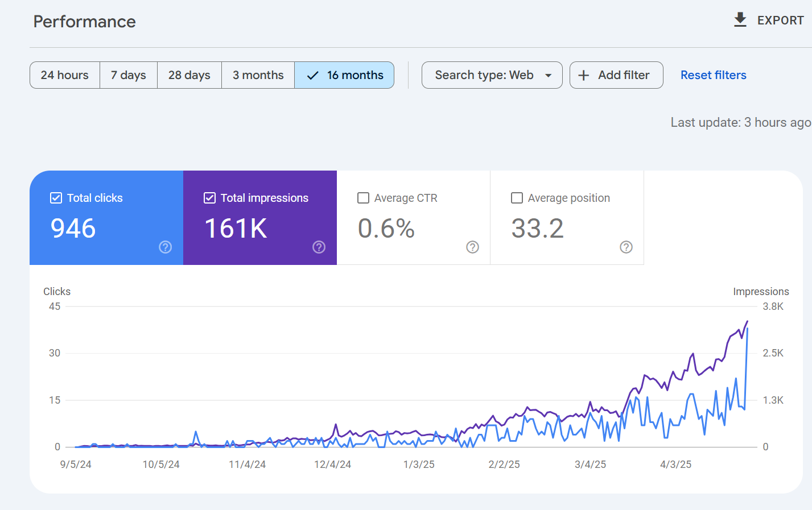This screenshot has width=812, height=510.
Task: Uncheck the Total clicks checkbox
Action: click(x=56, y=198)
